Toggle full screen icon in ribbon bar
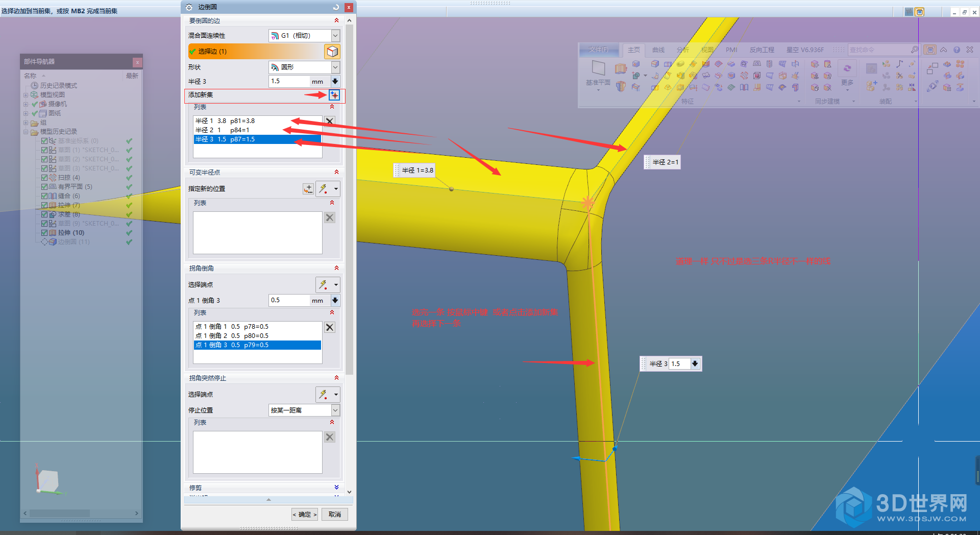The image size is (980, 535). click(930, 50)
